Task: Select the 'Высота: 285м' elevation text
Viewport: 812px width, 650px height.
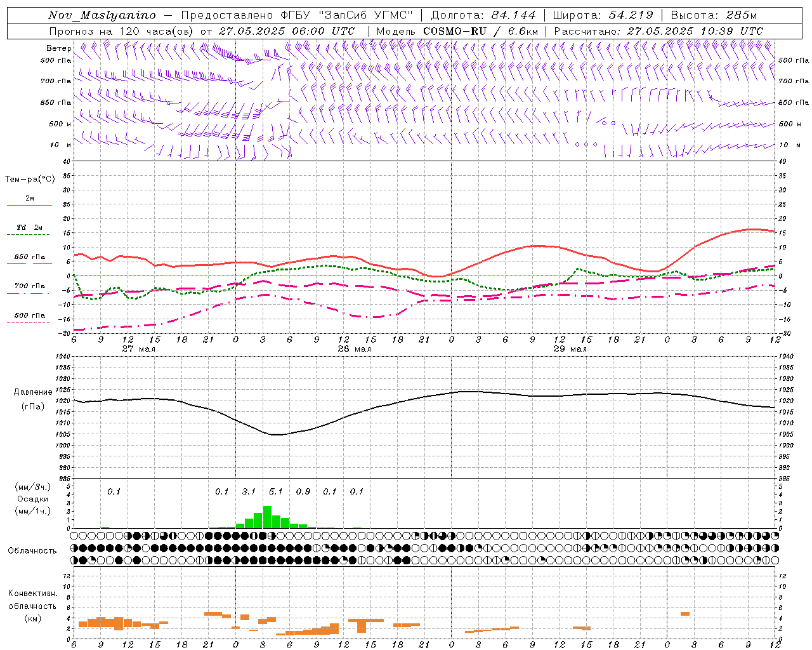Action: pyautogui.click(x=714, y=15)
